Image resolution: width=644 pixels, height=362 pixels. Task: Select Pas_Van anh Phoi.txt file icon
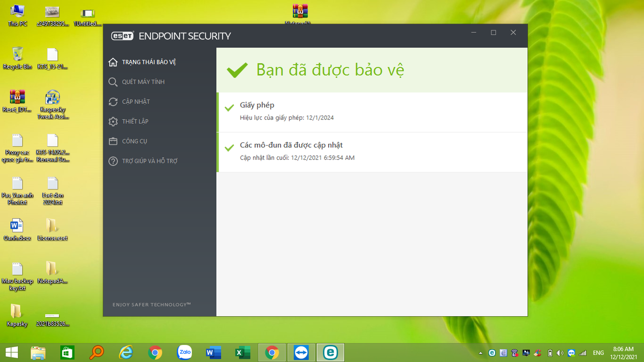coord(17,191)
